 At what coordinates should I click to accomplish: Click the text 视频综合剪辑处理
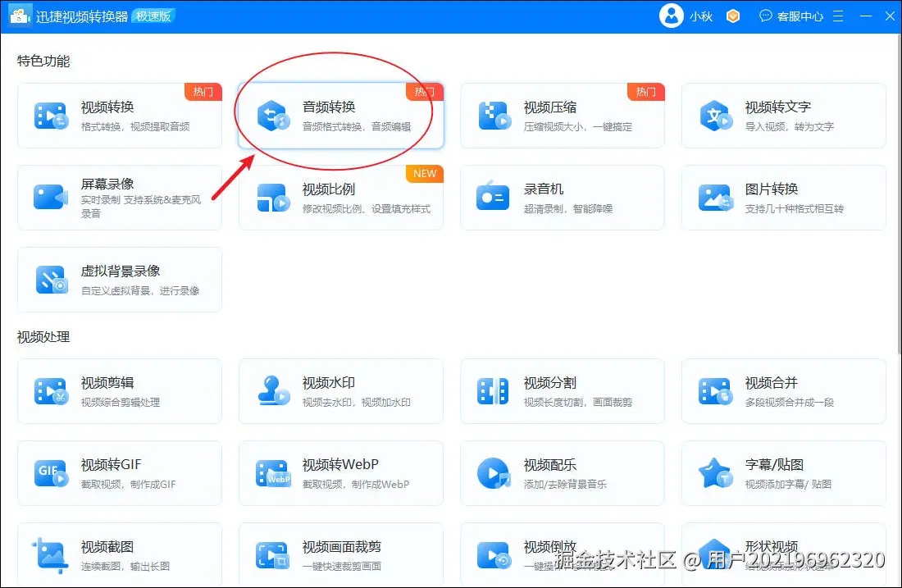click(121, 403)
